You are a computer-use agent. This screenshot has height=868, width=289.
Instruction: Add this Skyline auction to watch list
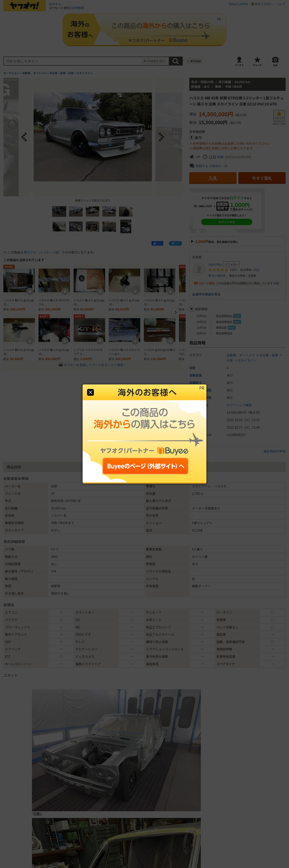[x=279, y=116]
